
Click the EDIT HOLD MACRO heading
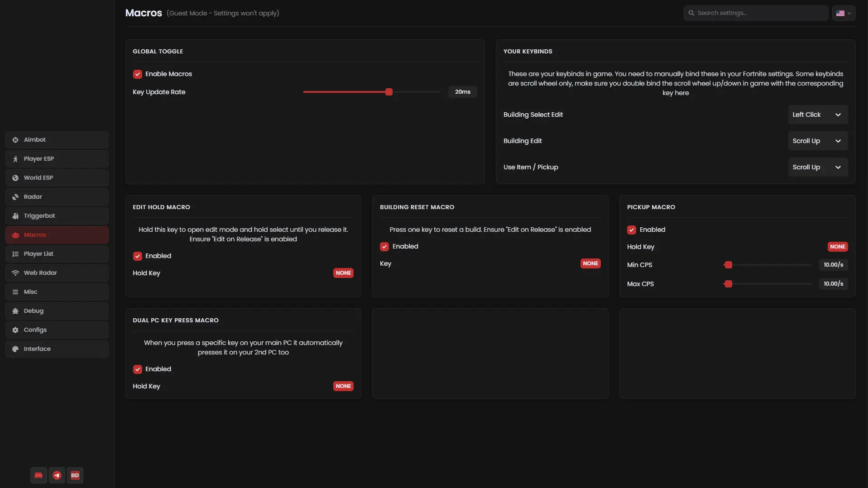pos(161,207)
